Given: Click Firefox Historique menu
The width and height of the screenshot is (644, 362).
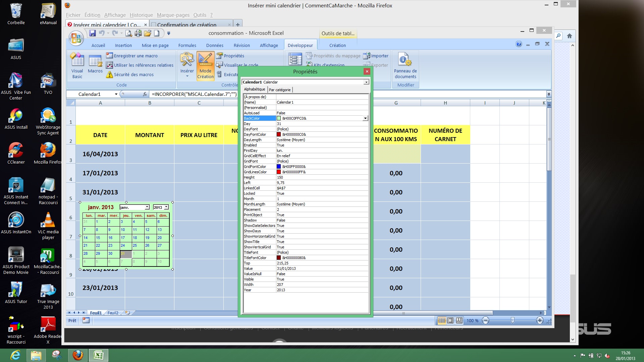Looking at the screenshot, I should pyautogui.click(x=141, y=15).
